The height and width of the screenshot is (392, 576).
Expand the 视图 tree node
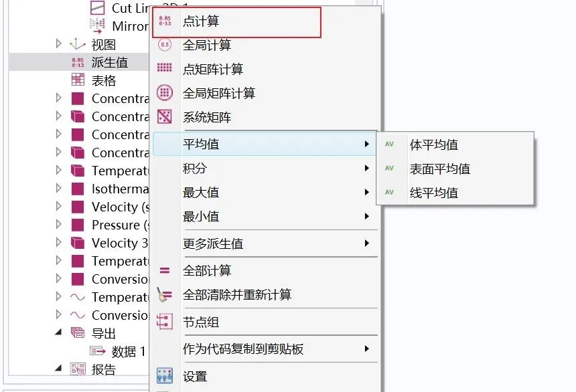click(x=58, y=44)
